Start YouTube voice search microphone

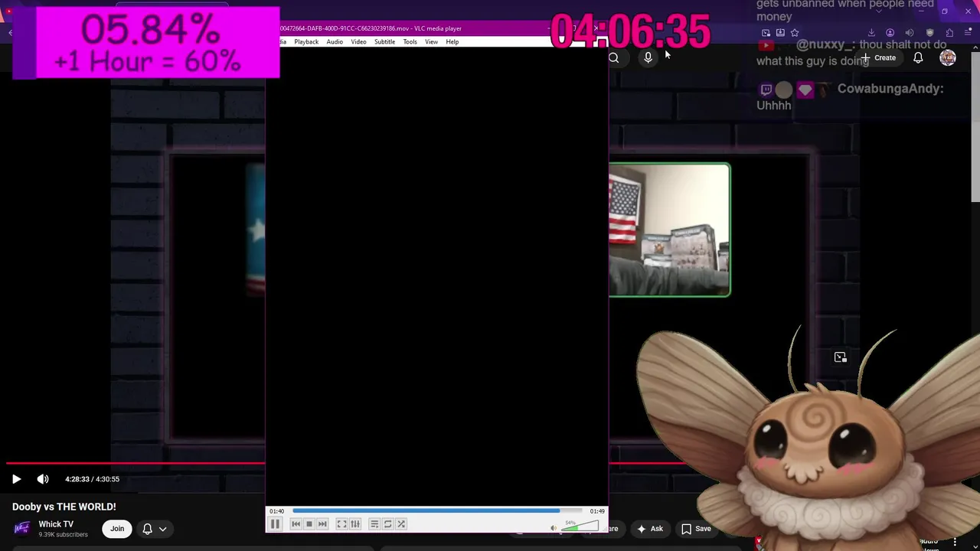(x=648, y=58)
